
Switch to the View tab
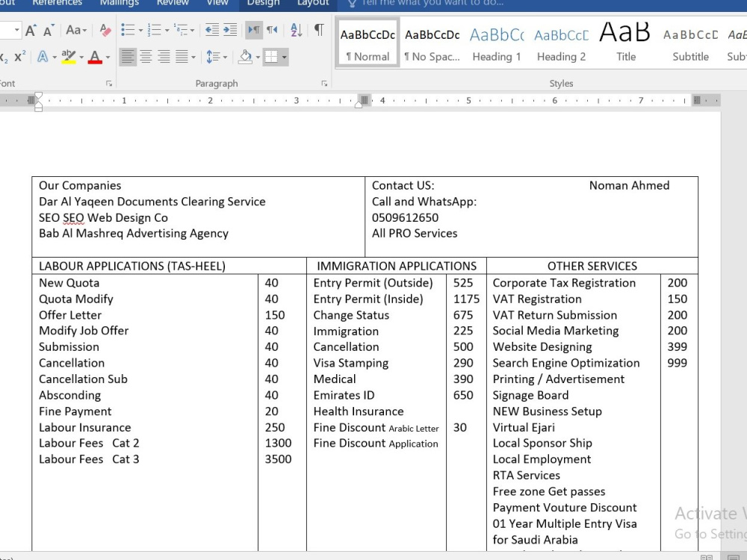(x=217, y=3)
